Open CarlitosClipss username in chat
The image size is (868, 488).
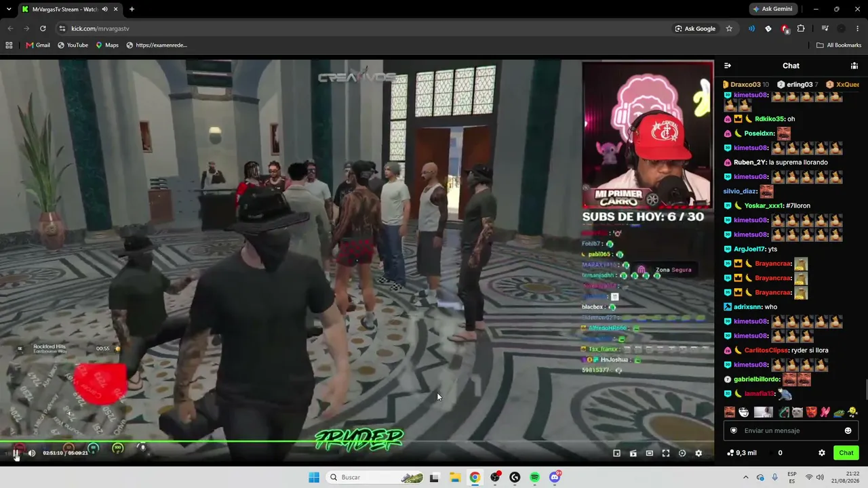[766, 350]
